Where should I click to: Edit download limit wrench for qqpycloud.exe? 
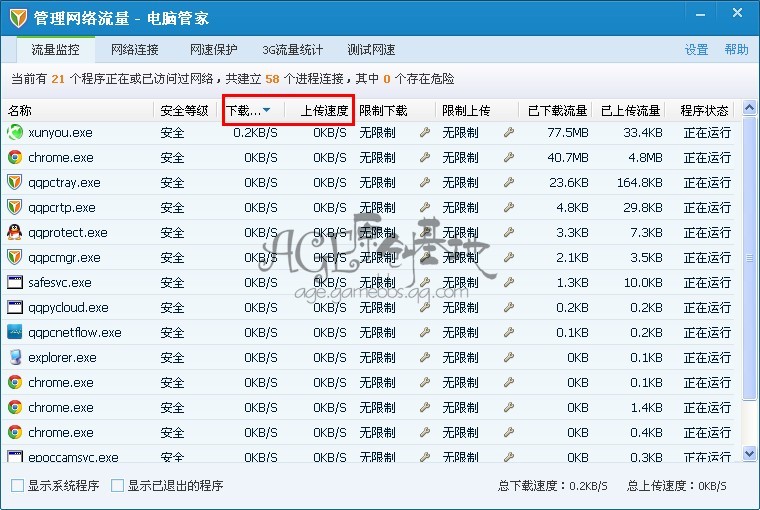[x=425, y=307]
